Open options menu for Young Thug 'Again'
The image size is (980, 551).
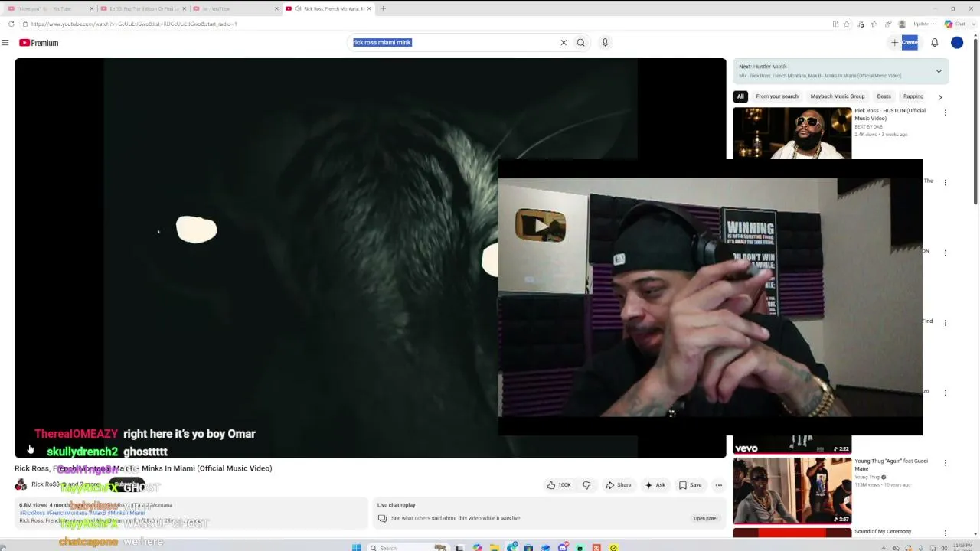[x=946, y=463]
